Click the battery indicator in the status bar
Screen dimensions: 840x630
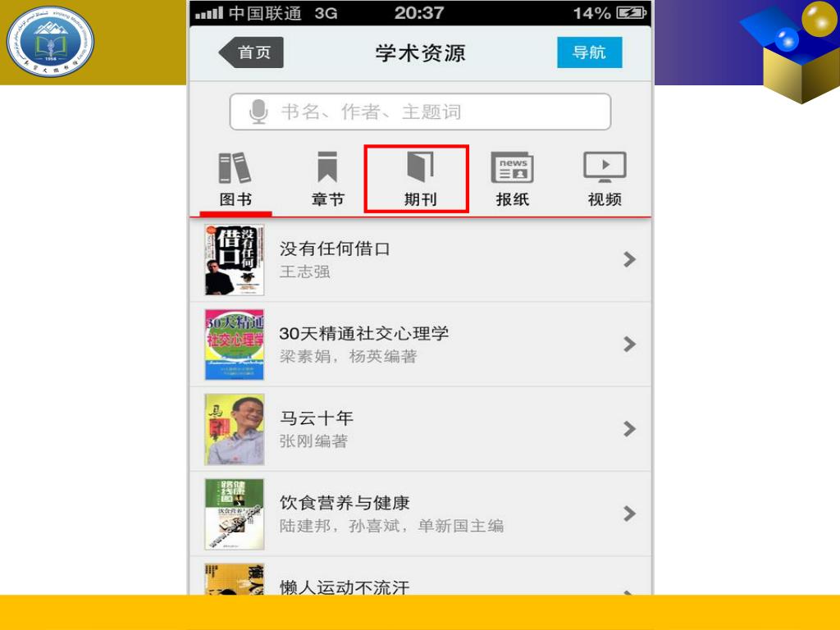coord(632,12)
